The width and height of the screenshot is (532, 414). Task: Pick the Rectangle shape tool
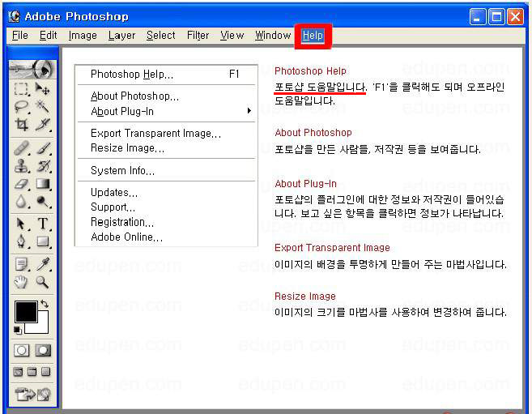tap(43, 241)
